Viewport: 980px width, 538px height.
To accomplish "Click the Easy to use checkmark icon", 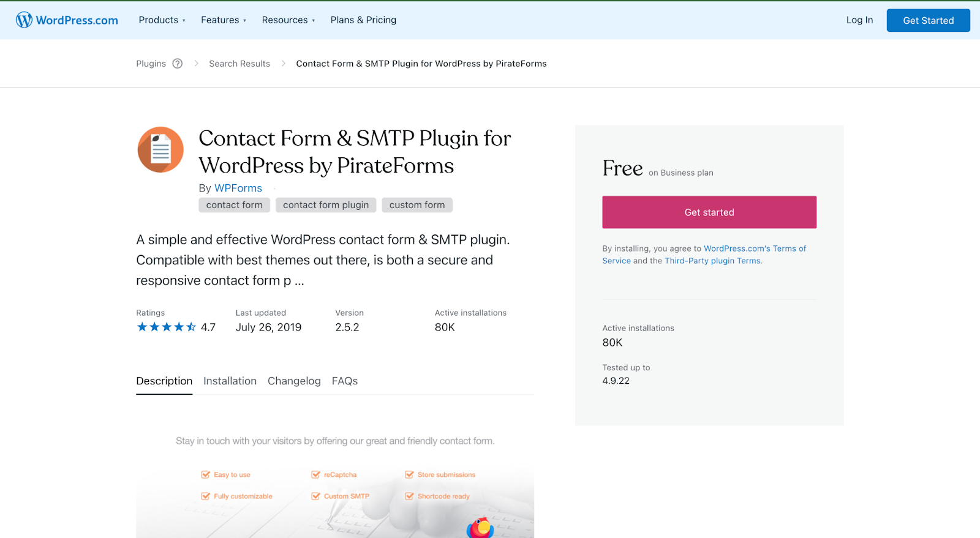I will point(206,475).
